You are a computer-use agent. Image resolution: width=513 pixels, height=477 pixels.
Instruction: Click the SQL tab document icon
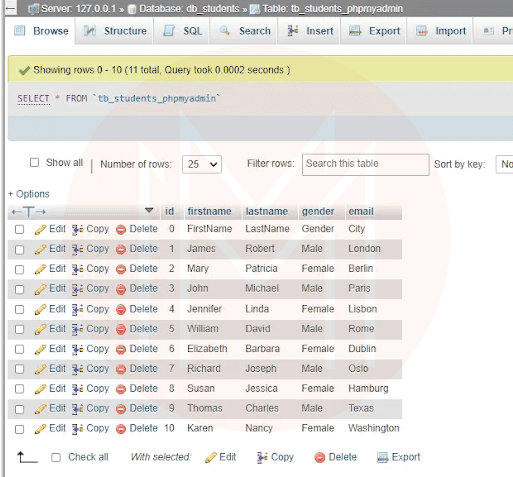(x=169, y=31)
